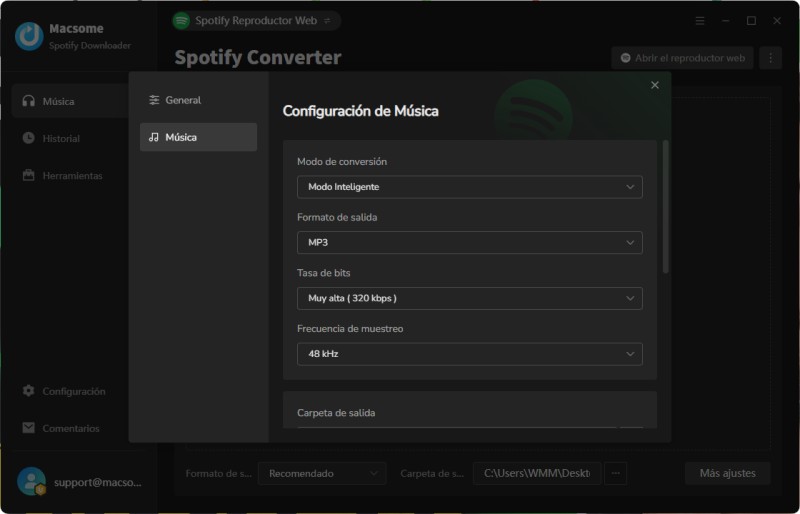Click the Spotify Converter heading
800x514 pixels.
click(x=258, y=57)
